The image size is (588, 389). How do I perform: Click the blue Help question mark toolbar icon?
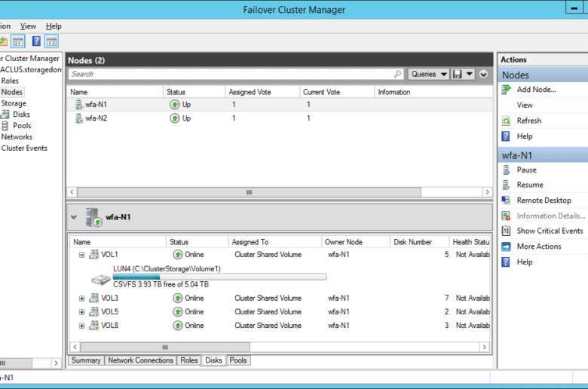coord(36,41)
